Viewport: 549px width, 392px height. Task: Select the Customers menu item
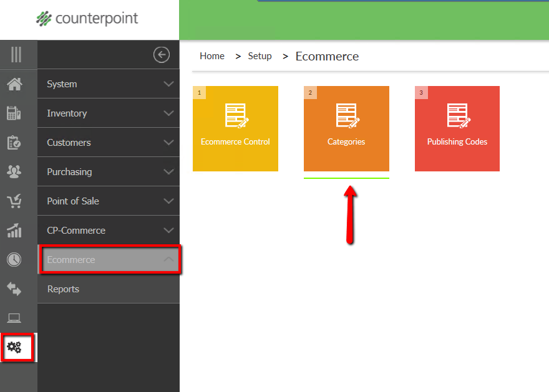click(x=109, y=143)
